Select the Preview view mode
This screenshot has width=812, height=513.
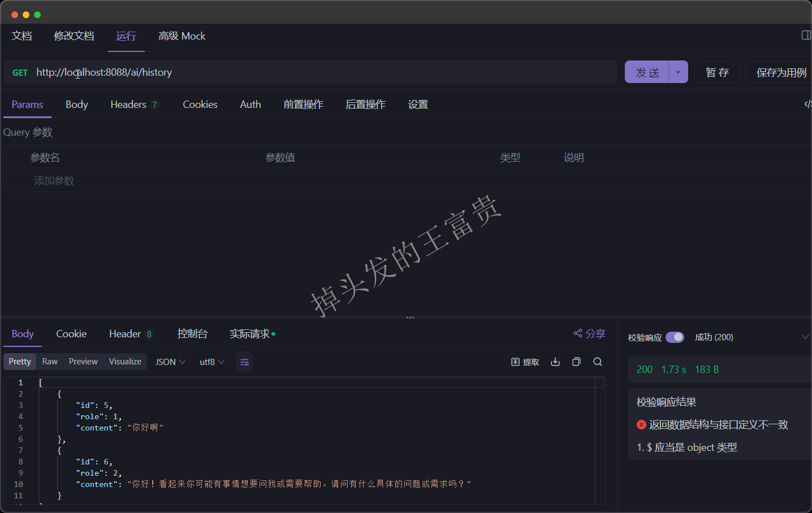[x=83, y=362]
